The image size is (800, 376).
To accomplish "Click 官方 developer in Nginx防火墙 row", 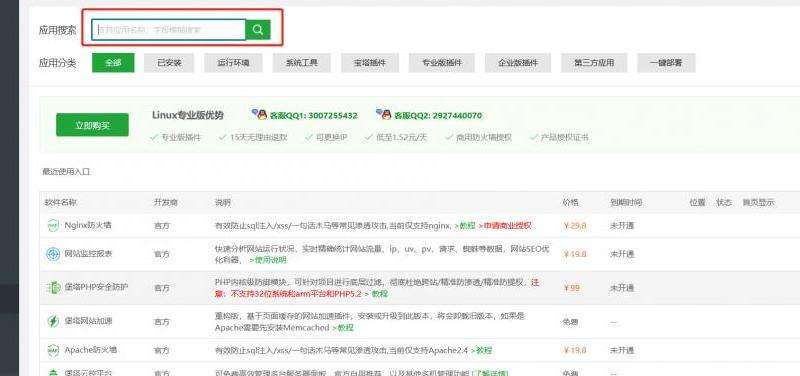I will coord(161,225).
